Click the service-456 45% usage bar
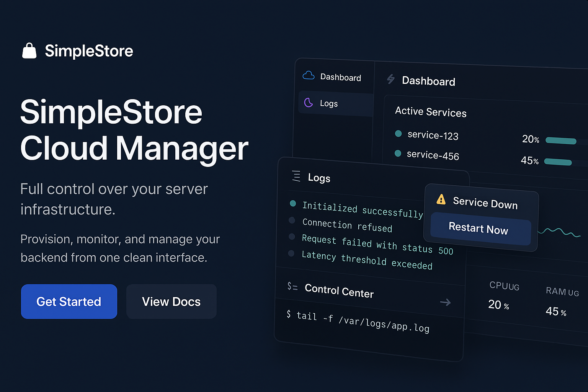588x392 pixels. [558, 162]
